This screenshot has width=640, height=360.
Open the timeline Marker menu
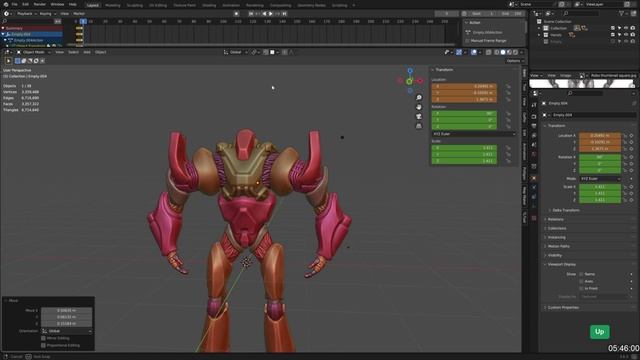click(x=79, y=13)
